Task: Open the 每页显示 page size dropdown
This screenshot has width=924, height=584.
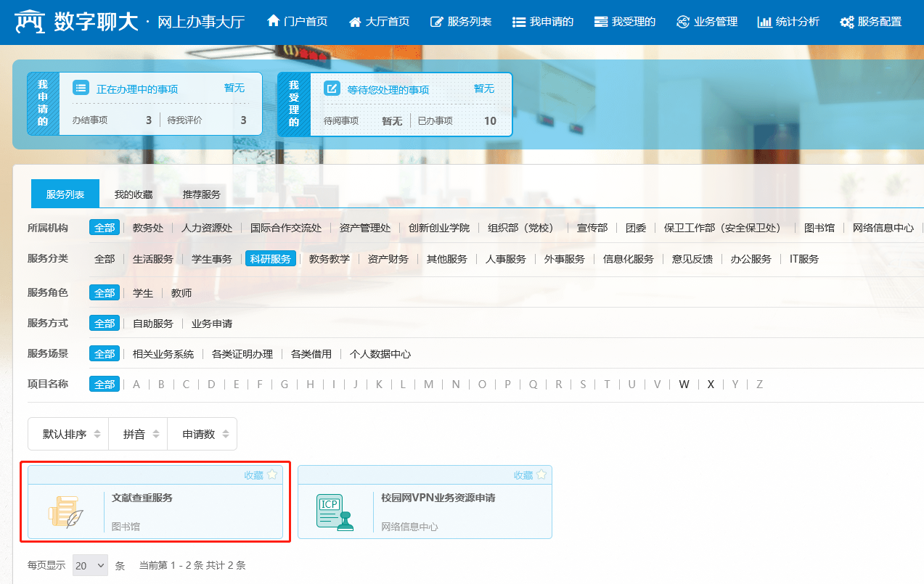Action: (x=90, y=565)
